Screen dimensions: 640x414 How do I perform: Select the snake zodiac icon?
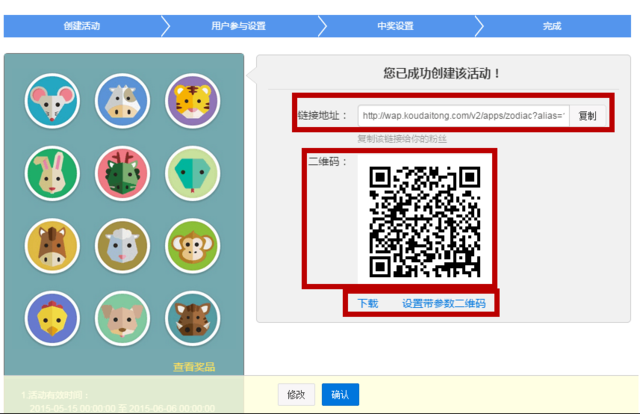(193, 173)
